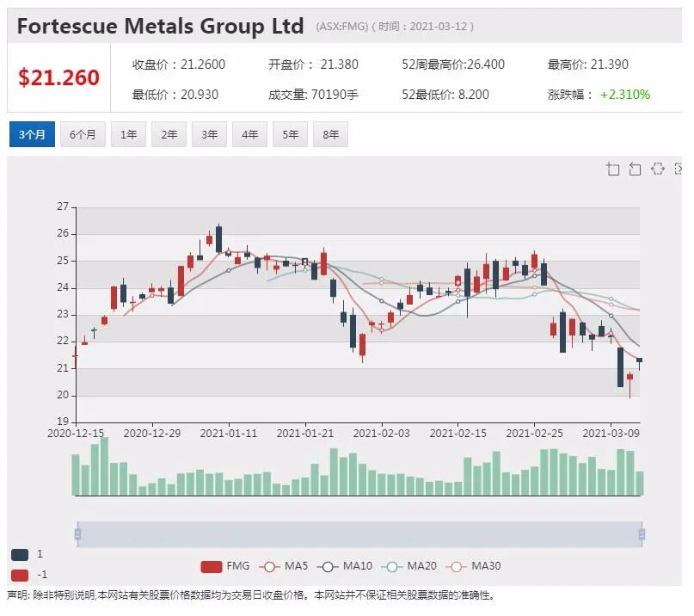
Task: Choose the 3年 range tab
Action: [x=209, y=134]
